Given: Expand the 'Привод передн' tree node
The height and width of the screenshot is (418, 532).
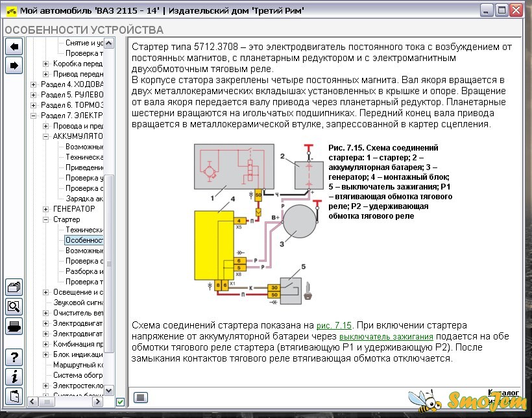Looking at the screenshot, I should [46, 74].
